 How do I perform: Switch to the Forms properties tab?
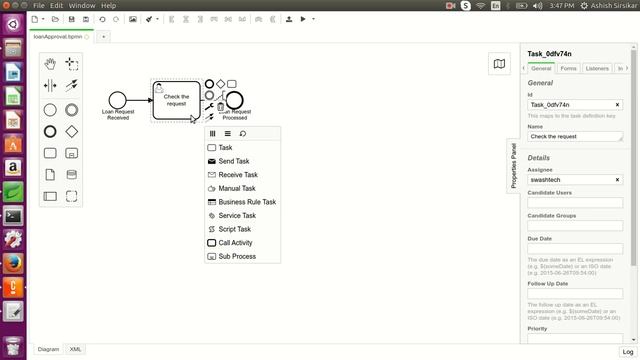coord(568,68)
